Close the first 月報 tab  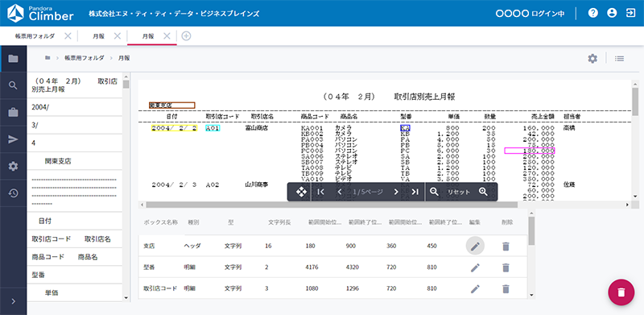coord(118,36)
